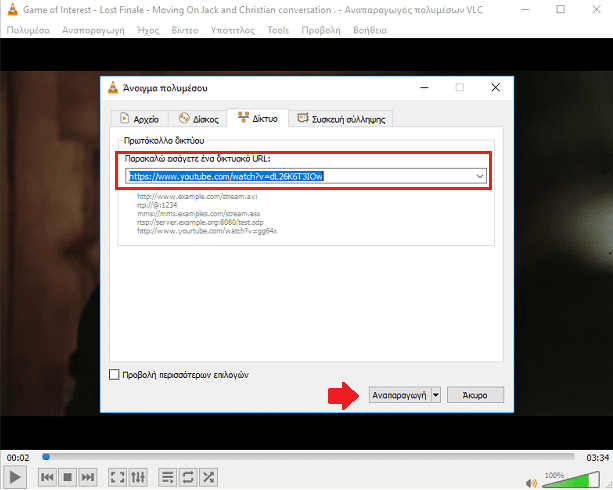Open the Προβολή menu
This screenshot has width=613, height=490.
pyautogui.click(x=321, y=30)
